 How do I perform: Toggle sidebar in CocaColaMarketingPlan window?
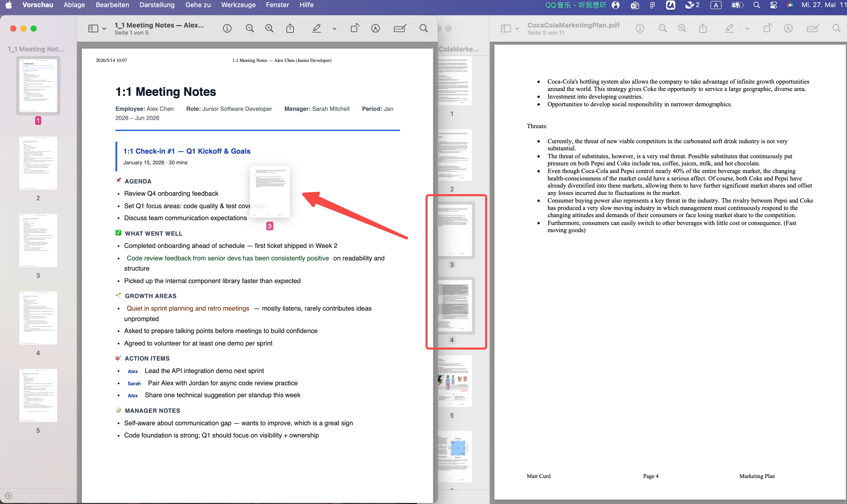tap(506, 29)
